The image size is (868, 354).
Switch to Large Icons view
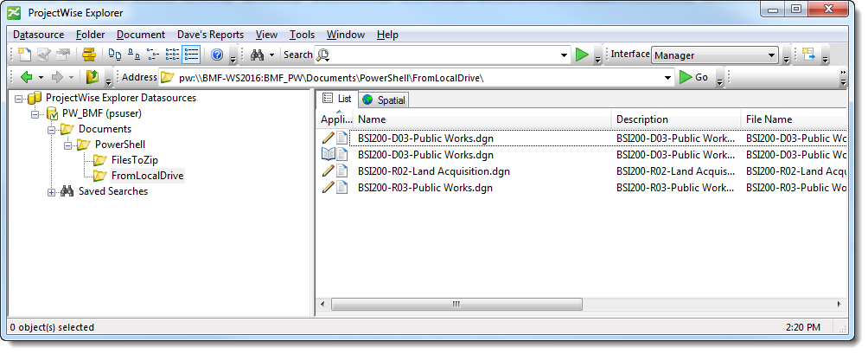[116, 55]
